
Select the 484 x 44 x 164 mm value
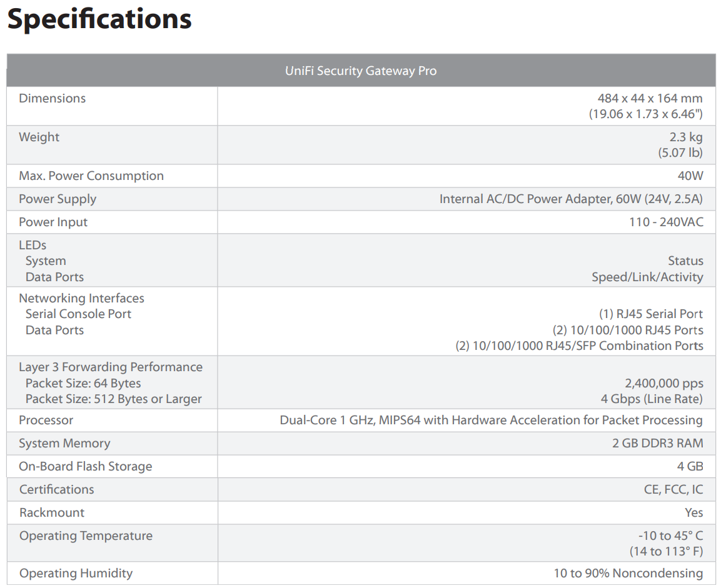coord(650,98)
